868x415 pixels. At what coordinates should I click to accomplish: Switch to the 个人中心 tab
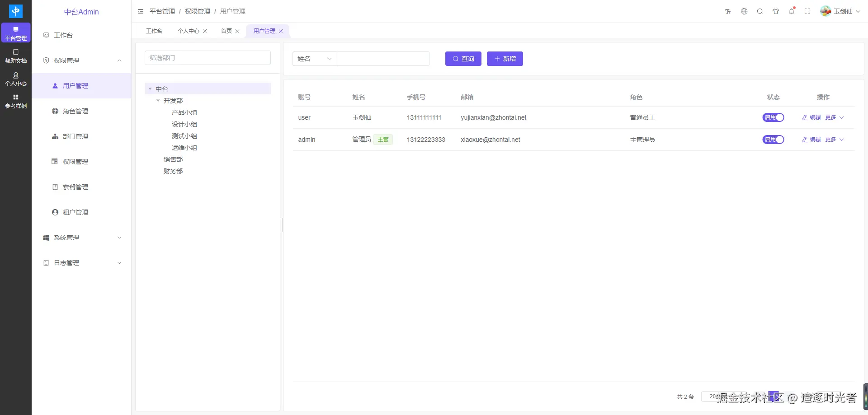(189, 31)
